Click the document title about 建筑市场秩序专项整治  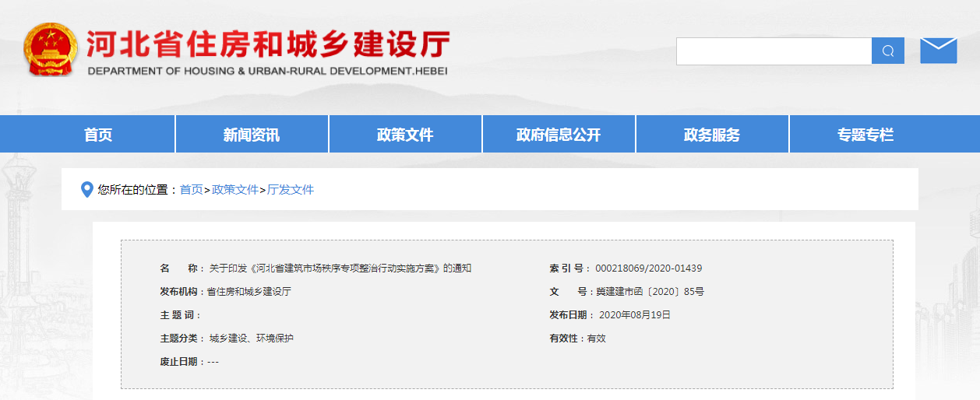point(340,268)
